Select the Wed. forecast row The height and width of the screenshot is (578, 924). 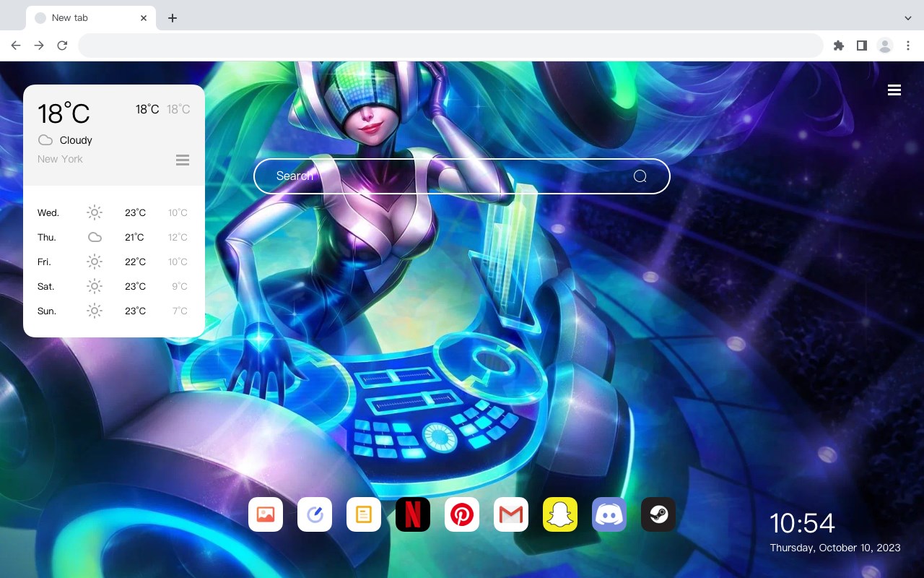point(114,212)
